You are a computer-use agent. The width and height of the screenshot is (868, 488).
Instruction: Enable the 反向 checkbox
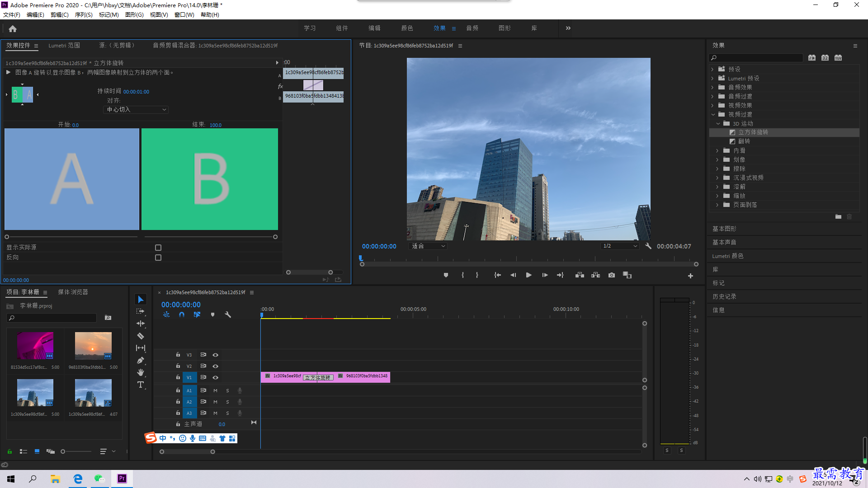158,258
